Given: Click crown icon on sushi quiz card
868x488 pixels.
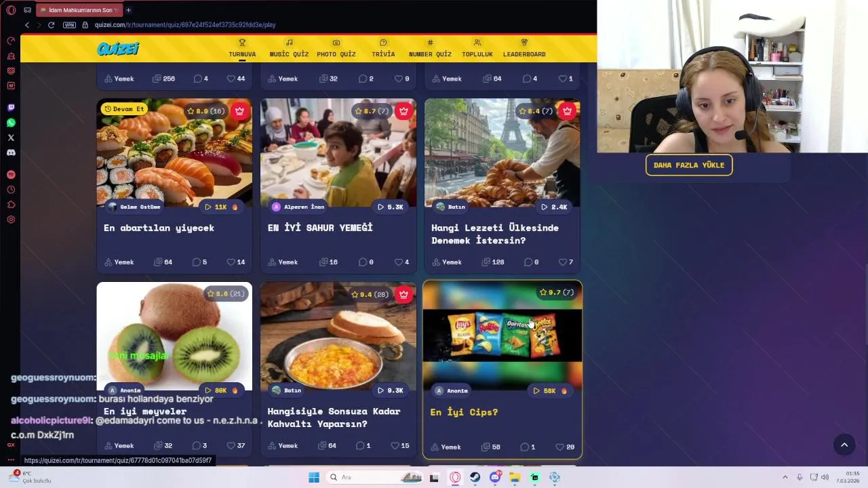Looking at the screenshot, I should [x=239, y=111].
